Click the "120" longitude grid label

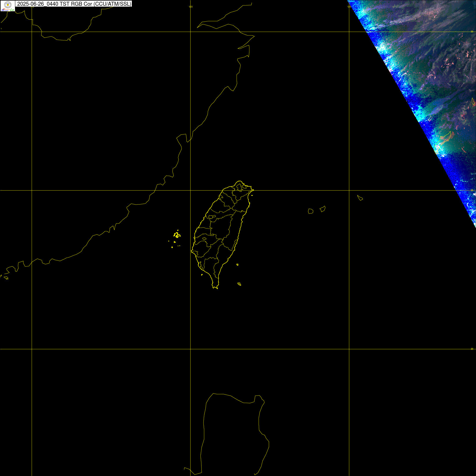coord(190,7)
